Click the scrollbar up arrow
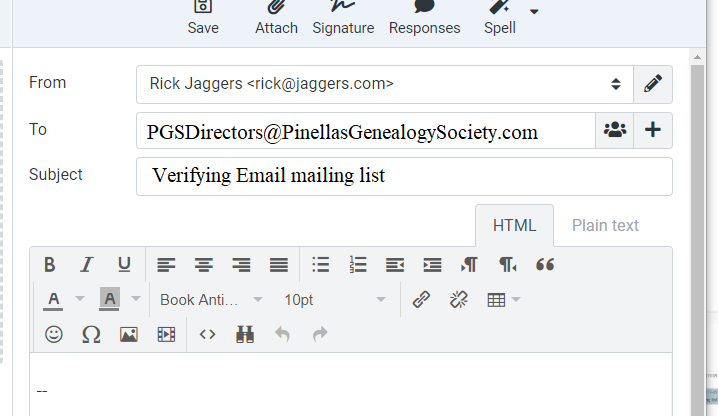Screen dimensions: 718x416 [x=697, y=57]
